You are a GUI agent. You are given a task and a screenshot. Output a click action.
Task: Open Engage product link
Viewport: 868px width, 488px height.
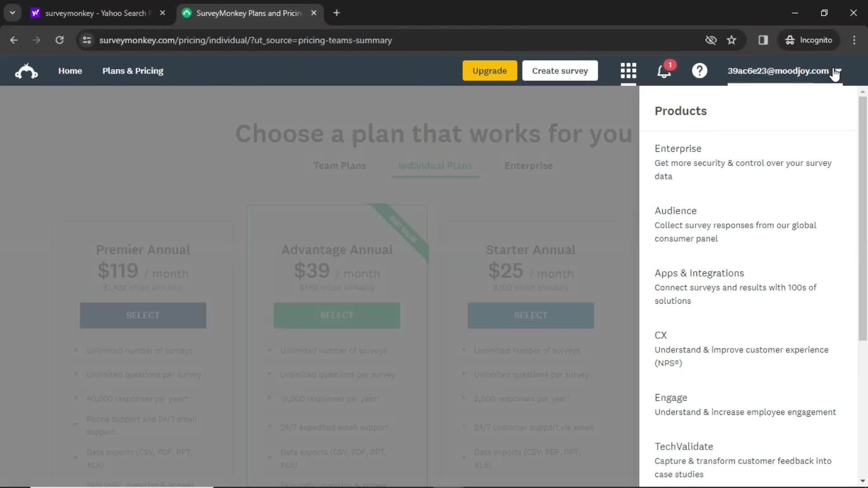pyautogui.click(x=671, y=398)
